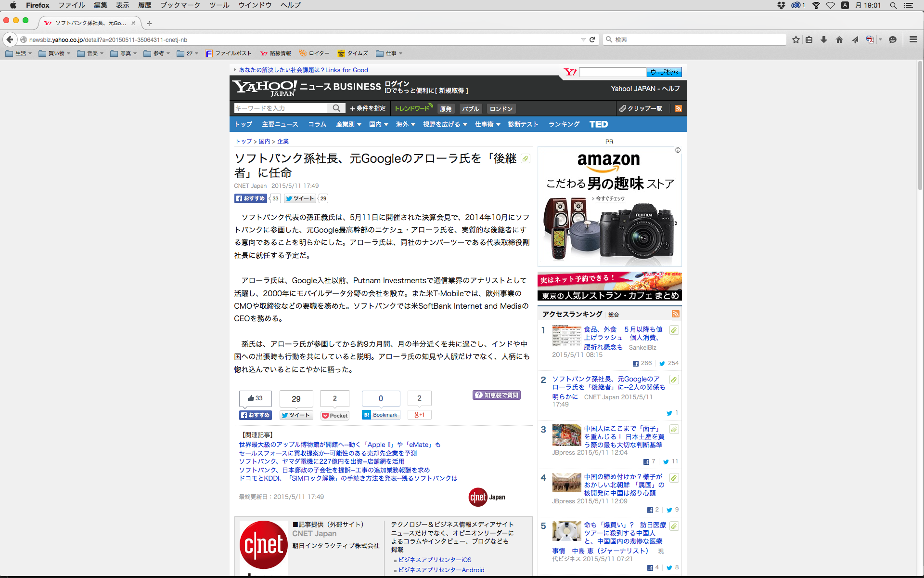Screen dimensions: 924x578
Task: Toggle the clip icon on ranking item 3
Action: click(674, 429)
